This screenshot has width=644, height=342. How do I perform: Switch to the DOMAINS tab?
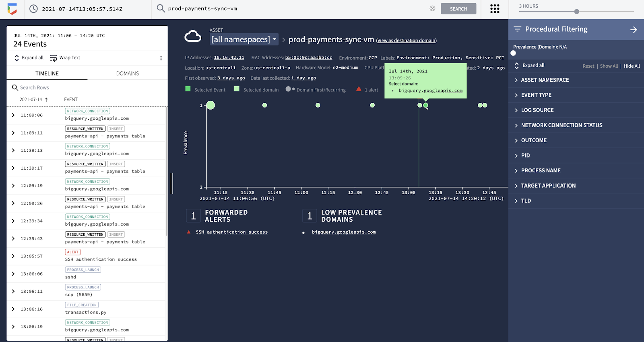tap(128, 73)
